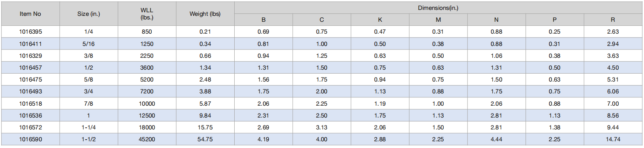Select the WLL (lbs.) header cell
The height and width of the screenshot is (148, 644).
click(147, 14)
